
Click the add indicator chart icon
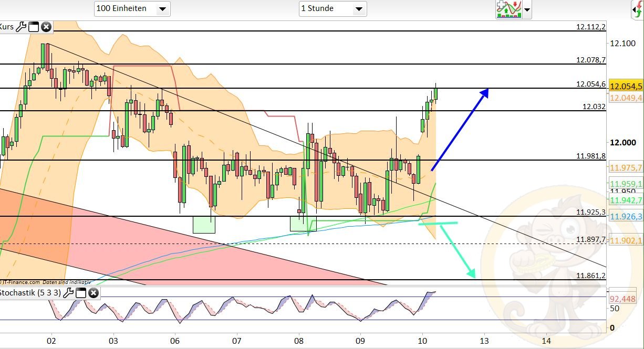click(x=508, y=9)
